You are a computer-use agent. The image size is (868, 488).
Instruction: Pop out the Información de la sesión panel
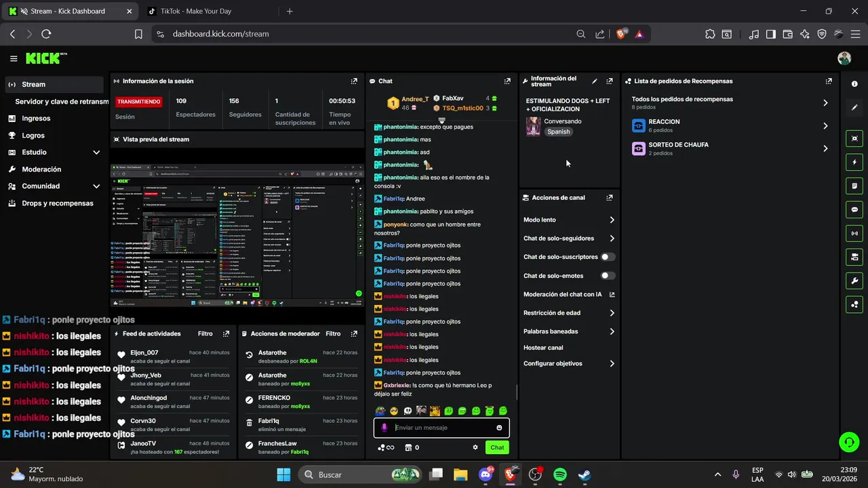pos(354,81)
